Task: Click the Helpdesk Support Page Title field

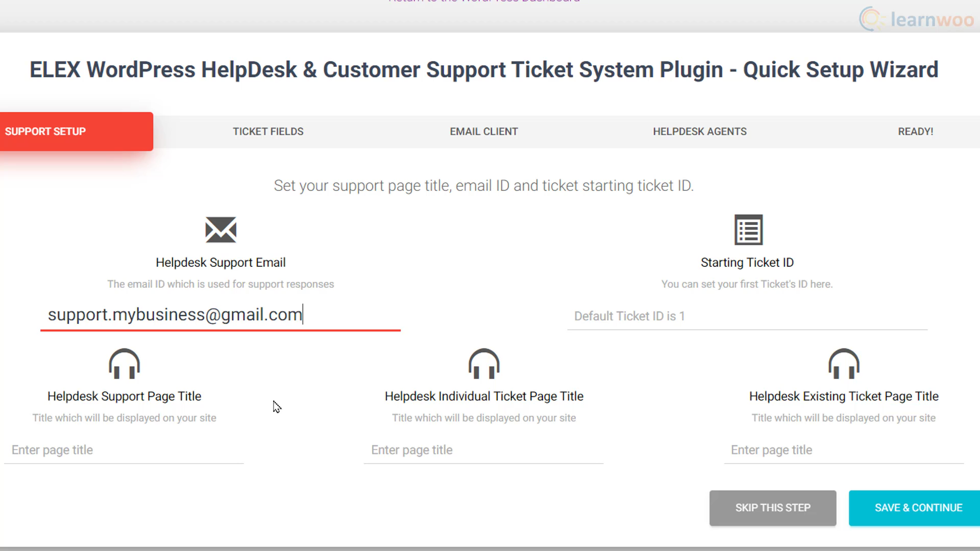Action: (124, 450)
